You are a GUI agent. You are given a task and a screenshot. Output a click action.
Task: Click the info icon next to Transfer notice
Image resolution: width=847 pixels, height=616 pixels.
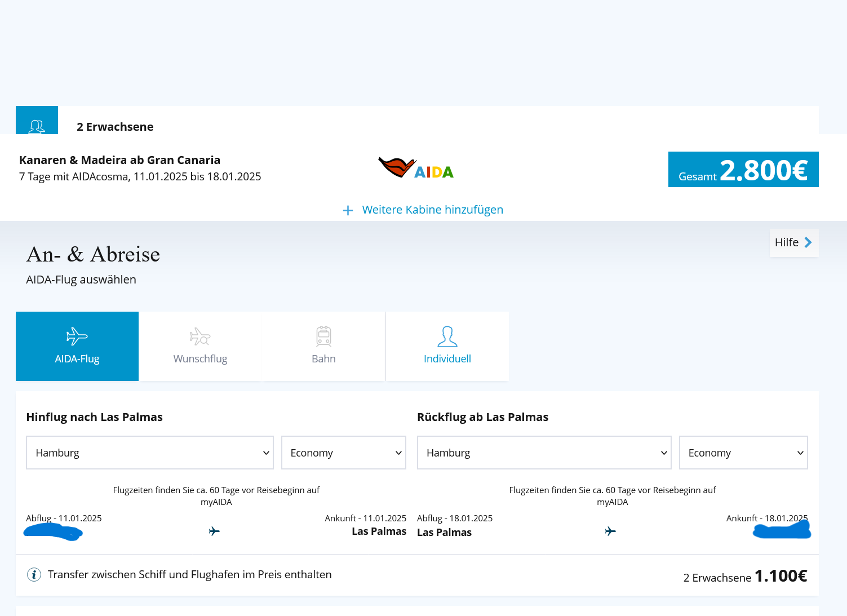(x=34, y=574)
